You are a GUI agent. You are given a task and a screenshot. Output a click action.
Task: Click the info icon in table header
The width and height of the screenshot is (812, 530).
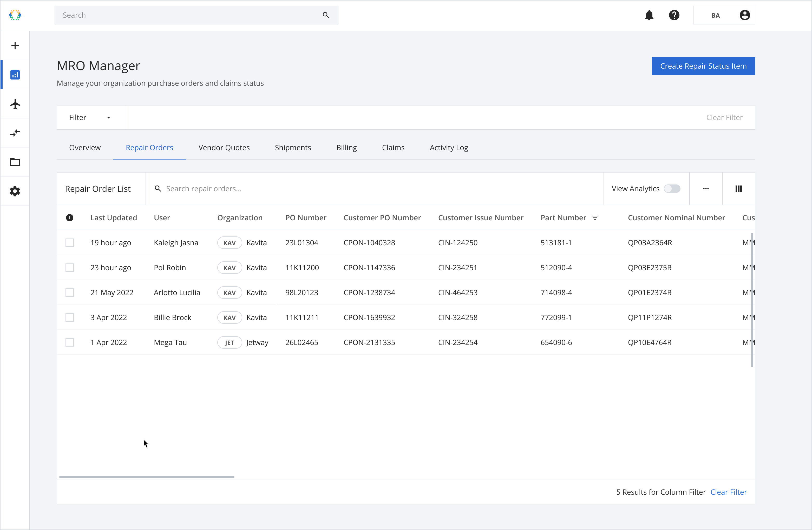(x=70, y=218)
